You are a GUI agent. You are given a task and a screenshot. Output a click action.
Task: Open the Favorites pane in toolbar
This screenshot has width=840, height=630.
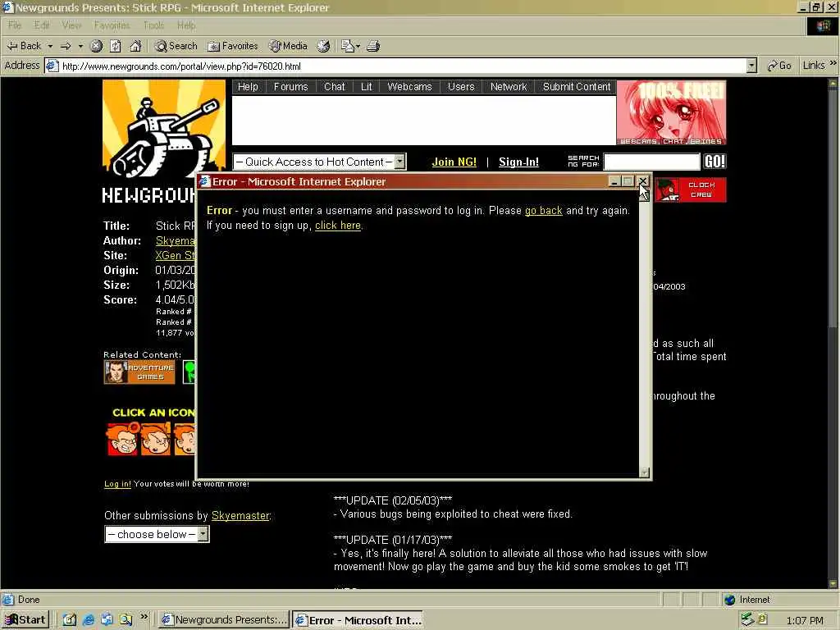(233, 46)
